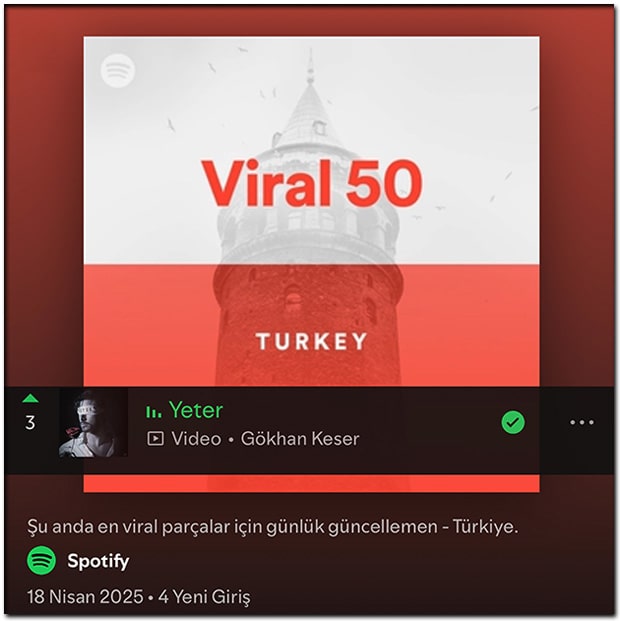
Task: Click the green Spotify logo near the description
Action: point(41,560)
